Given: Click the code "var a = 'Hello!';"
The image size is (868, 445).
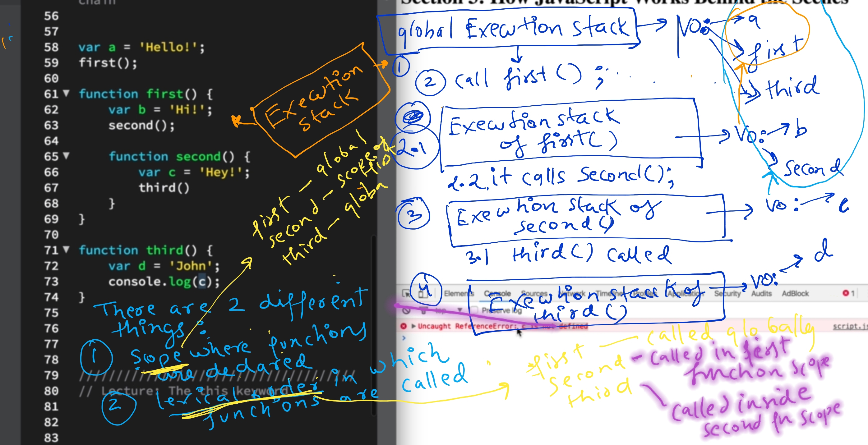Looking at the screenshot, I should (x=141, y=47).
